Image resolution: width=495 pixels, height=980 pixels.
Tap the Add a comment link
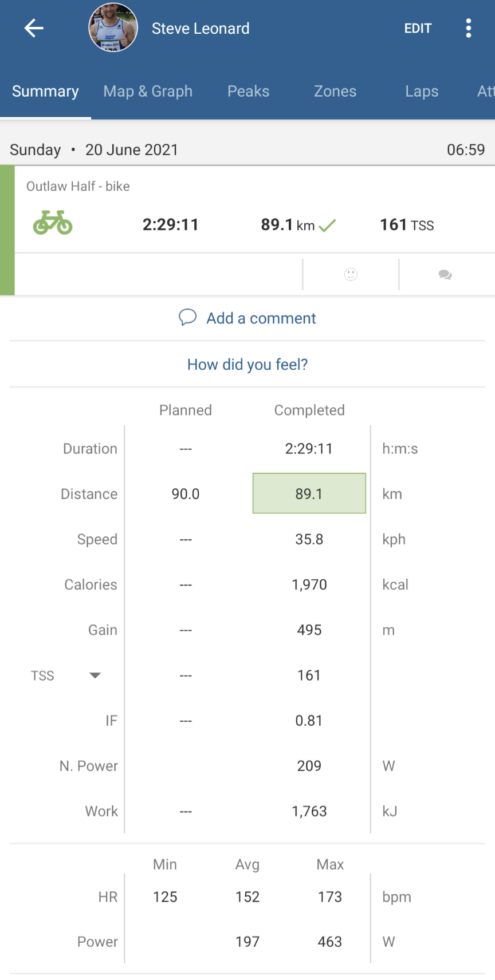point(261,318)
